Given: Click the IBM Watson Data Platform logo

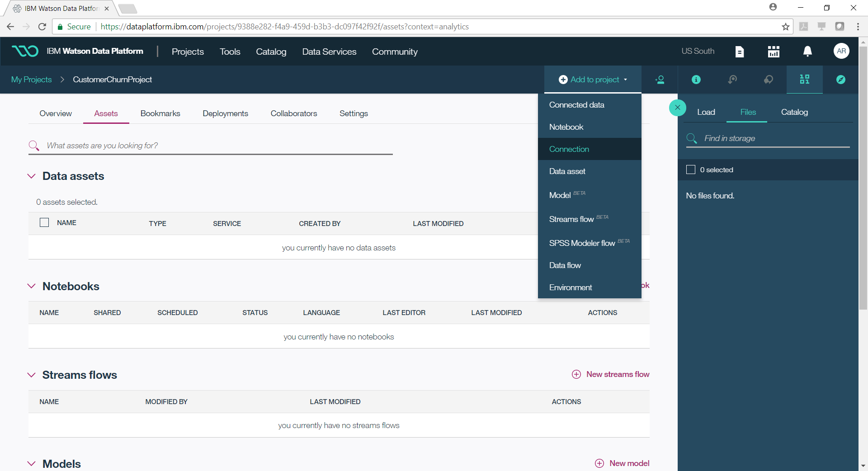Looking at the screenshot, I should (x=25, y=51).
